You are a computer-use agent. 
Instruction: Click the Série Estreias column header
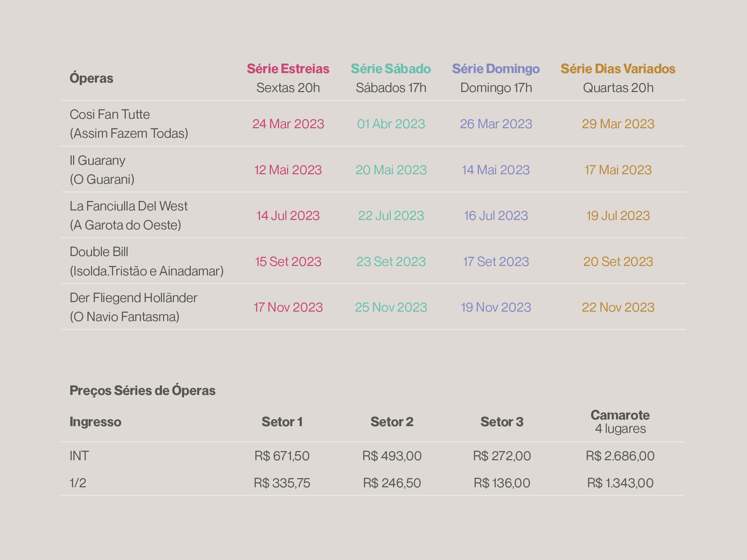tap(288, 69)
